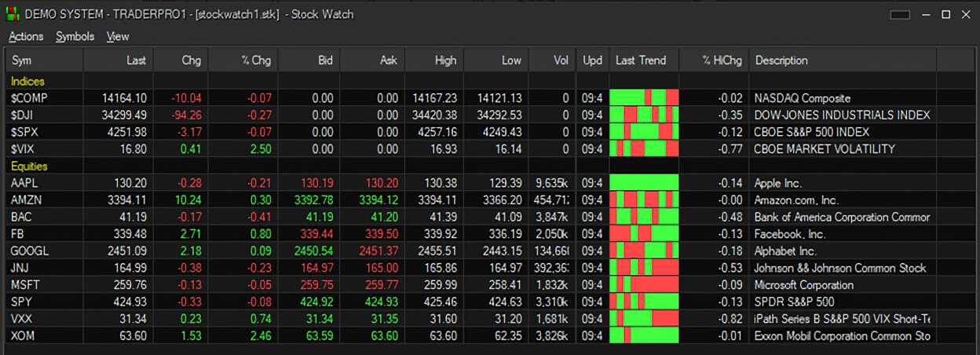This screenshot has height=355, width=980.
Task: Select the AAPL symbol
Action: pos(24,183)
